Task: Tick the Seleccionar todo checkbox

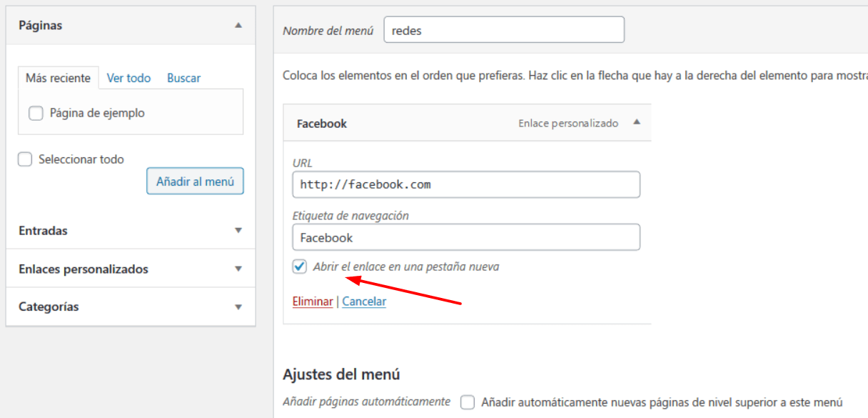Action: 25,159
